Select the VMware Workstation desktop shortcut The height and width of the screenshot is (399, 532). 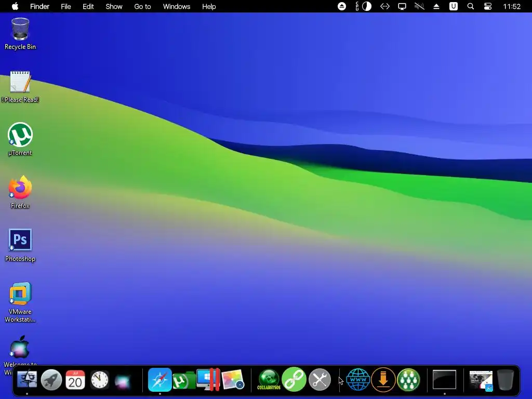pyautogui.click(x=20, y=302)
